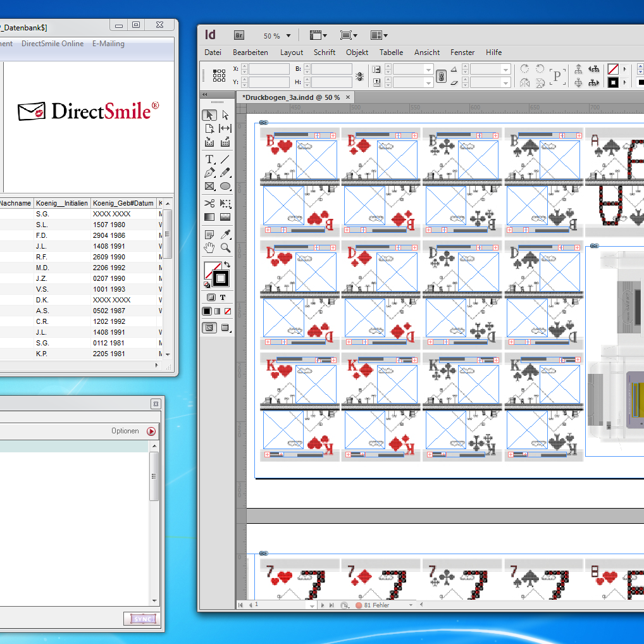Image resolution: width=644 pixels, height=644 pixels.
Task: Open the Datei menu
Action: coord(213,53)
